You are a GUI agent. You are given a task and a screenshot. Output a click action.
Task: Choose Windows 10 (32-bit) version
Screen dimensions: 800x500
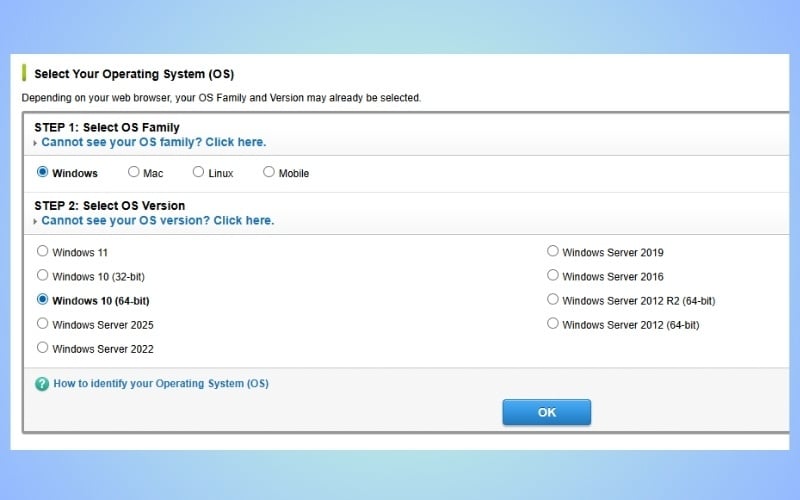(x=42, y=275)
